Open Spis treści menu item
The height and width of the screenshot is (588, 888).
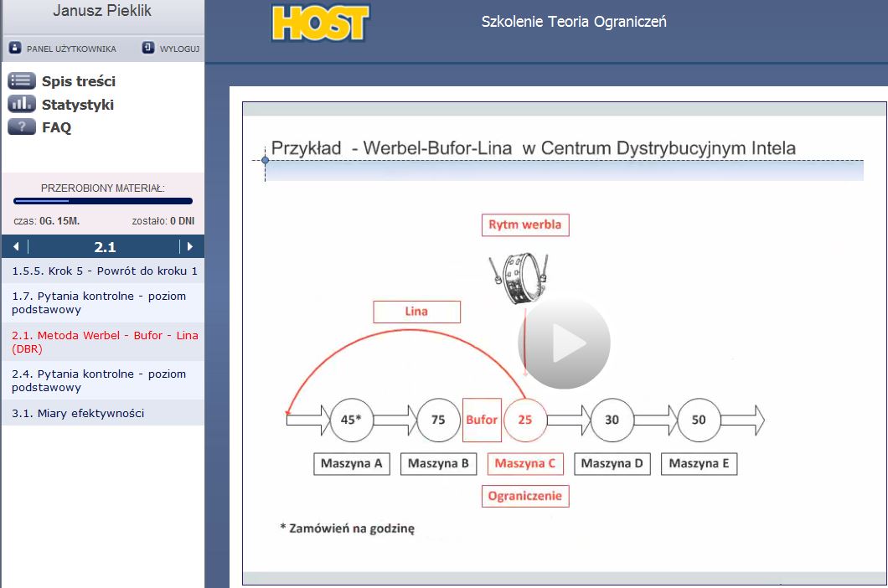coord(79,81)
